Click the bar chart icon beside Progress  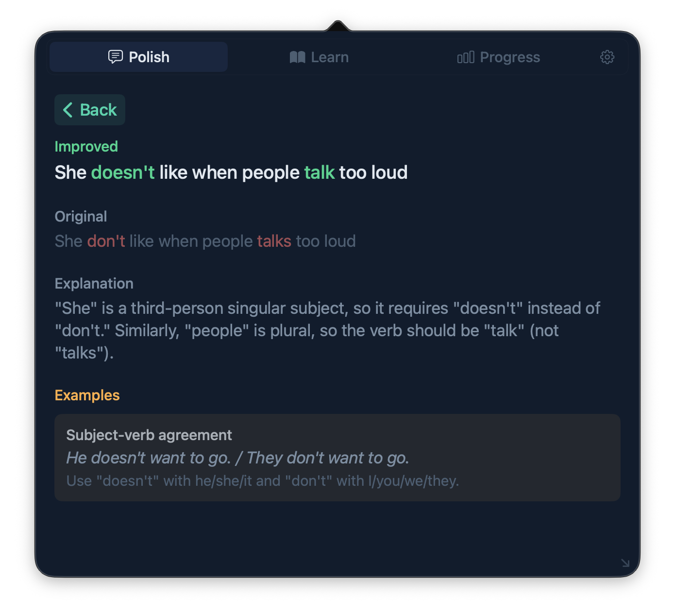[x=466, y=57]
